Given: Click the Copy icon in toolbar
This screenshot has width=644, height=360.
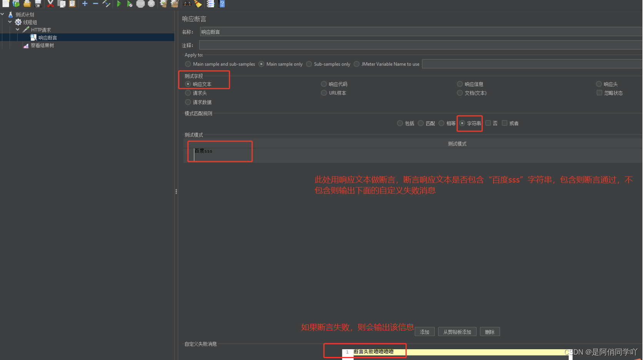Looking at the screenshot, I should (61, 3).
